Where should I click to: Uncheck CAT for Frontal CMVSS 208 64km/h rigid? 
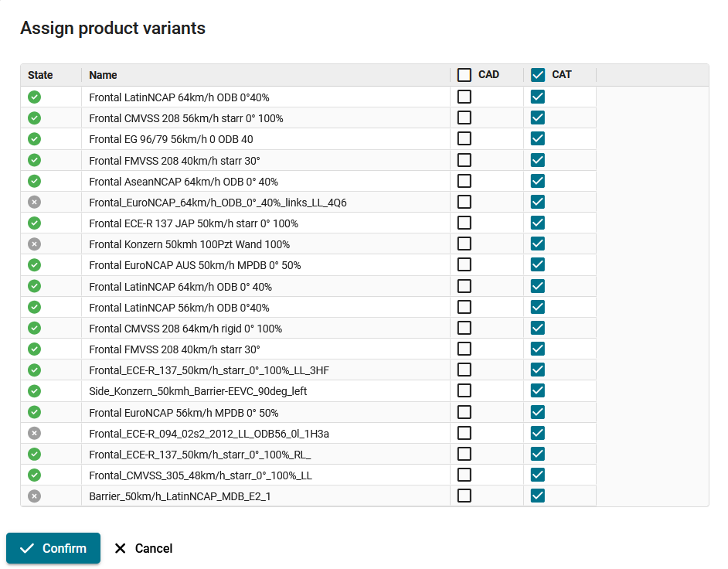pyautogui.click(x=538, y=328)
